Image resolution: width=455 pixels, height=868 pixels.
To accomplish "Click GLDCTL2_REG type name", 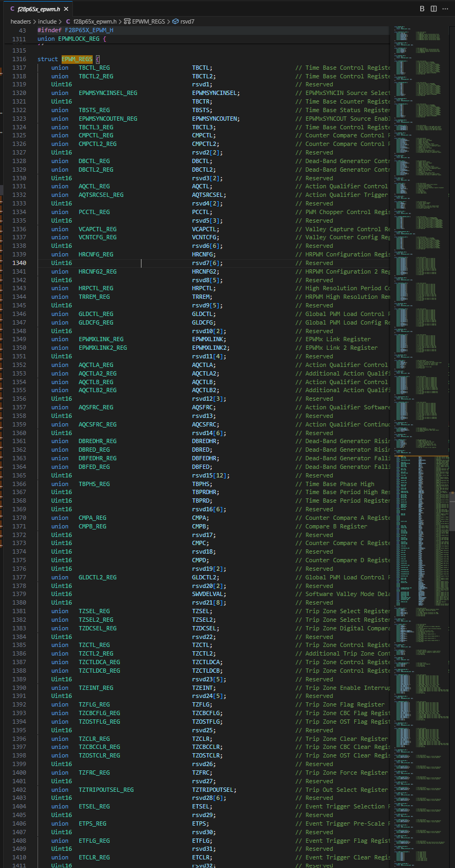I will point(98,577).
